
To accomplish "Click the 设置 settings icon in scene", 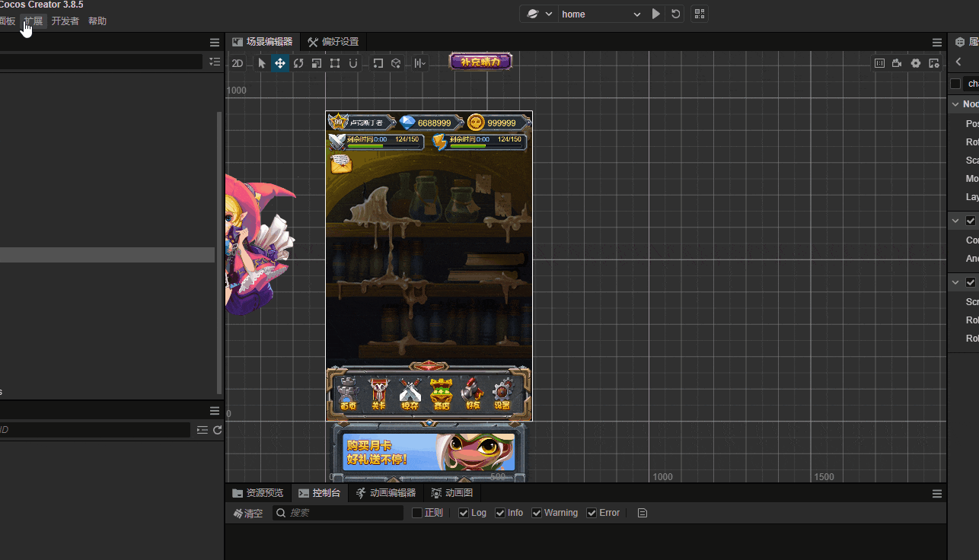I will pyautogui.click(x=502, y=394).
